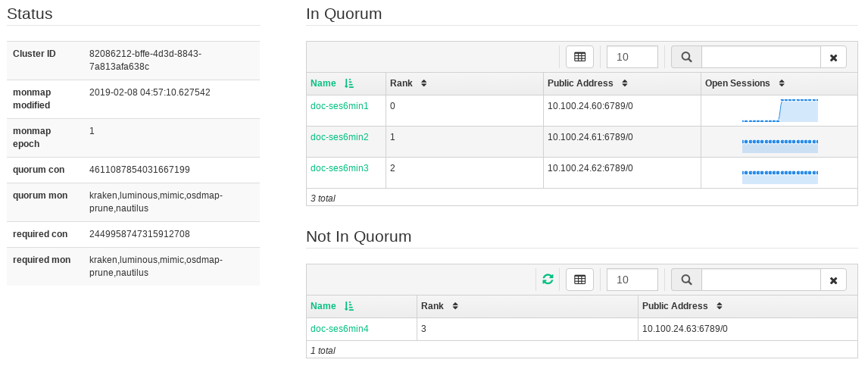Click search icon in Not In Quorum toolbar
This screenshot has height=369, width=868.
(x=686, y=280)
